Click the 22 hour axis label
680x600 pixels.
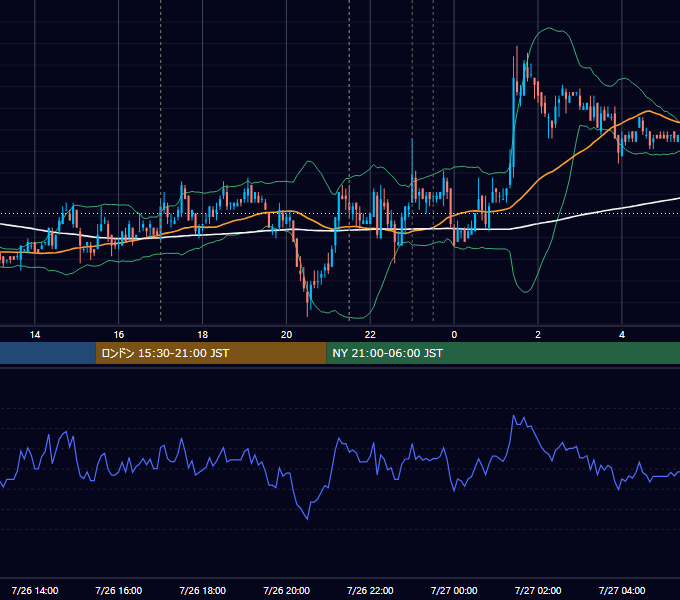pos(370,335)
